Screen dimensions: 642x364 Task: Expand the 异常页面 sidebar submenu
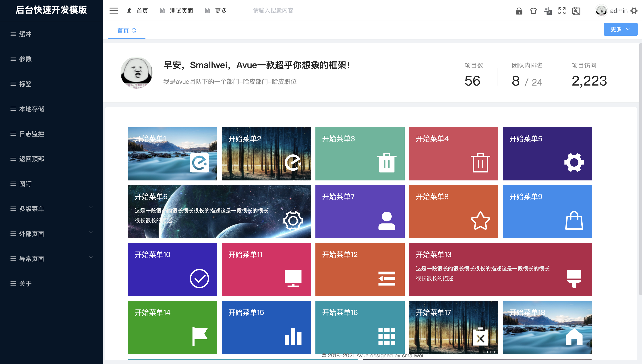click(x=51, y=258)
